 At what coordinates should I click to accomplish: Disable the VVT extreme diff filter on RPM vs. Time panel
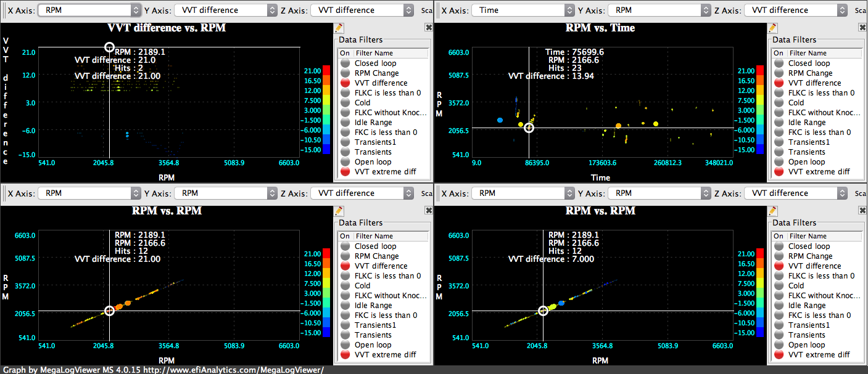(x=779, y=171)
